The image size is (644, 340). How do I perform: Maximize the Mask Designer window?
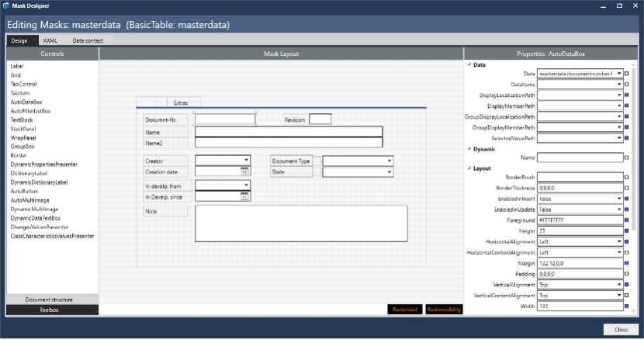click(619, 5)
